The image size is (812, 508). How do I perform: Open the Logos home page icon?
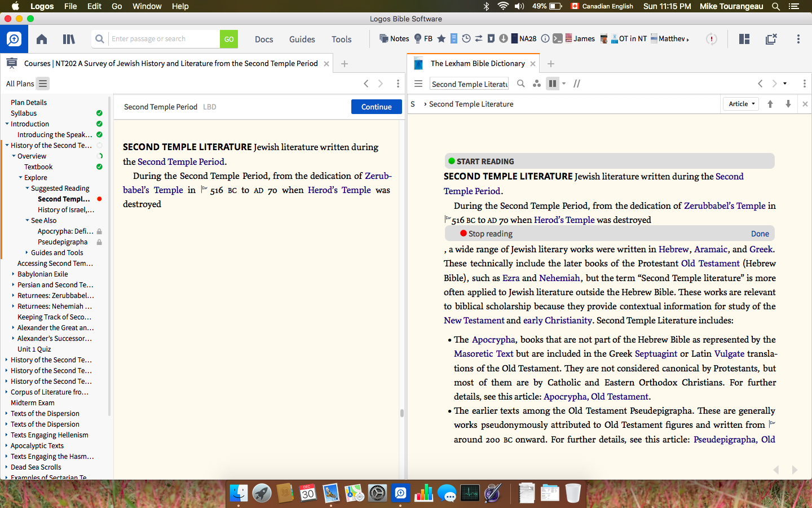coord(42,39)
